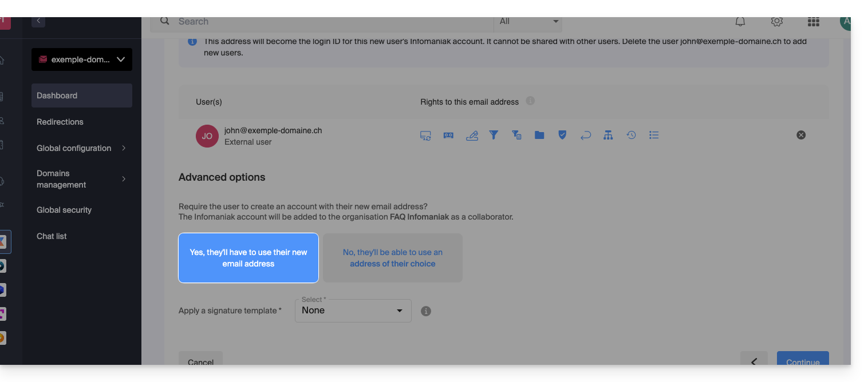This screenshot has width=868, height=382.
Task: Click the funnel filter rights icon
Action: [x=494, y=135]
